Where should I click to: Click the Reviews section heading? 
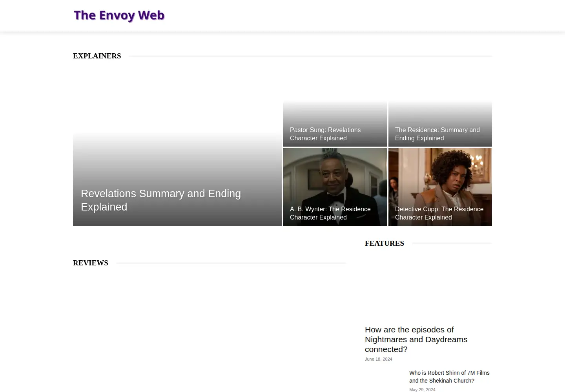click(x=91, y=263)
